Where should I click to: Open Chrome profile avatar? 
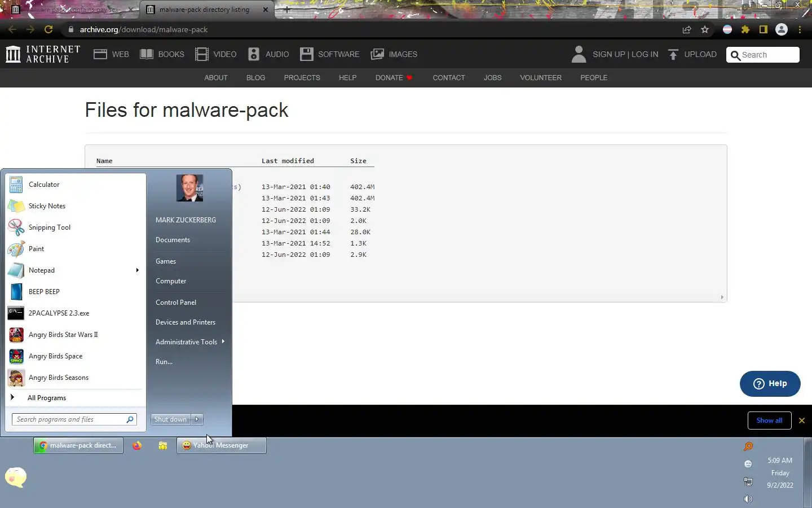pos(782,29)
